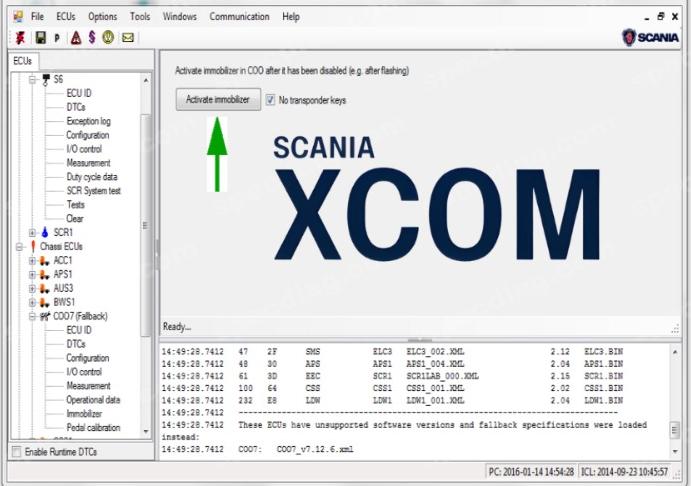
Task: Select Immobilizer under COO7 in tree
Action: click(84, 413)
